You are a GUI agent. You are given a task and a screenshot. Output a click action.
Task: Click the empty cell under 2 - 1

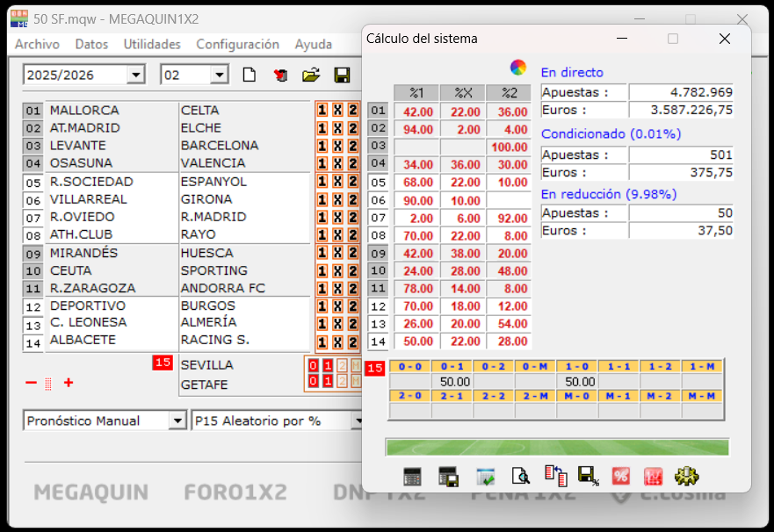pyautogui.click(x=452, y=410)
